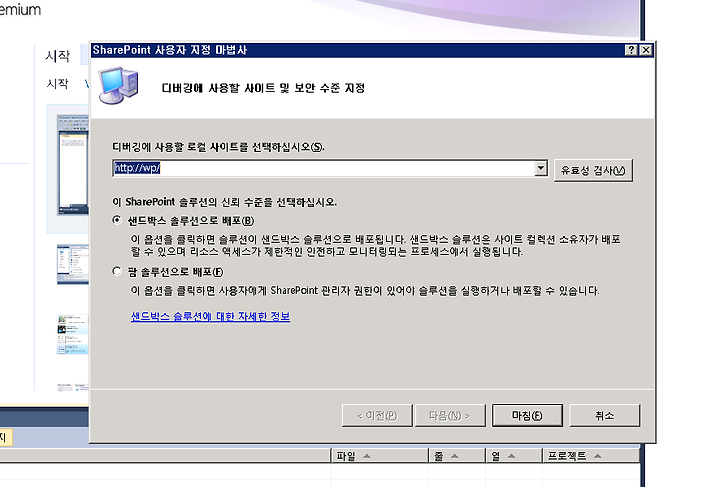Open the larger 시작 tab in background window
The height and width of the screenshot is (487, 720).
tap(57, 56)
